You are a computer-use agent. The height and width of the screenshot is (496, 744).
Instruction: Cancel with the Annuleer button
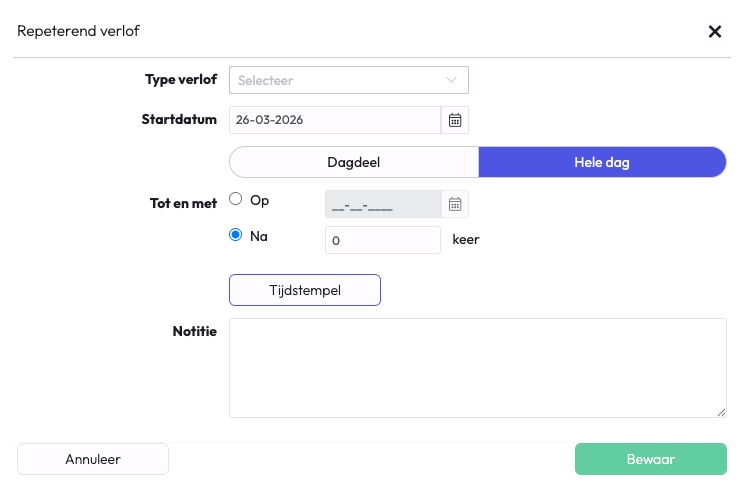tap(93, 459)
